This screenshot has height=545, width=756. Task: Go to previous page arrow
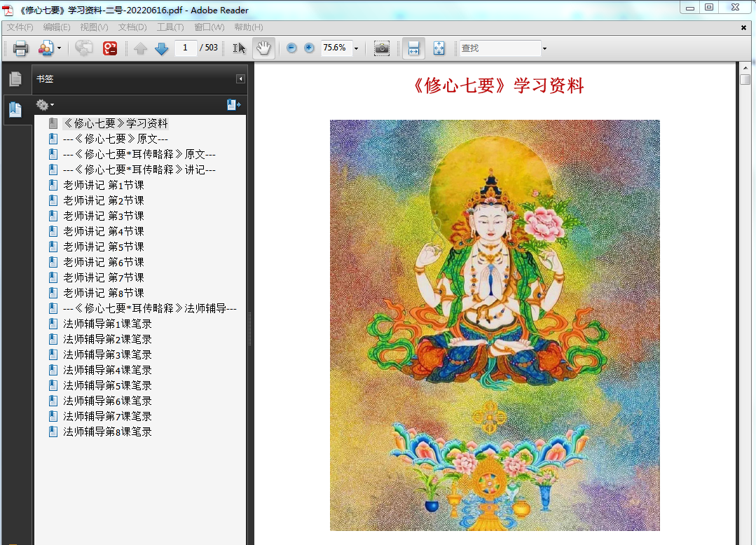[x=140, y=48]
